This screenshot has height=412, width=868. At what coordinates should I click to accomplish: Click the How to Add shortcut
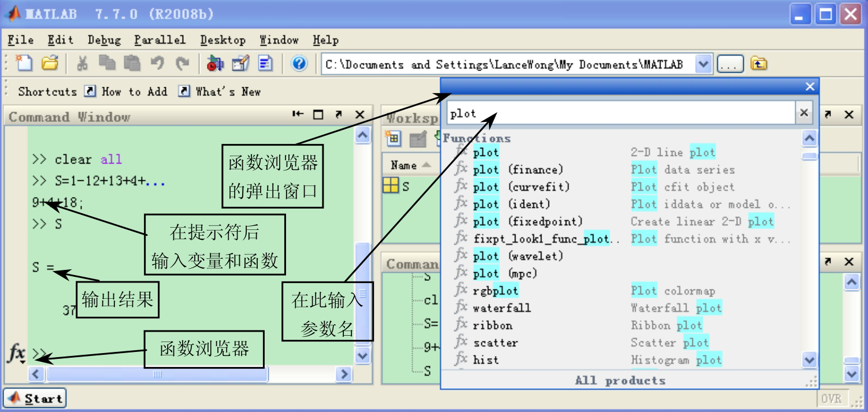(x=126, y=91)
